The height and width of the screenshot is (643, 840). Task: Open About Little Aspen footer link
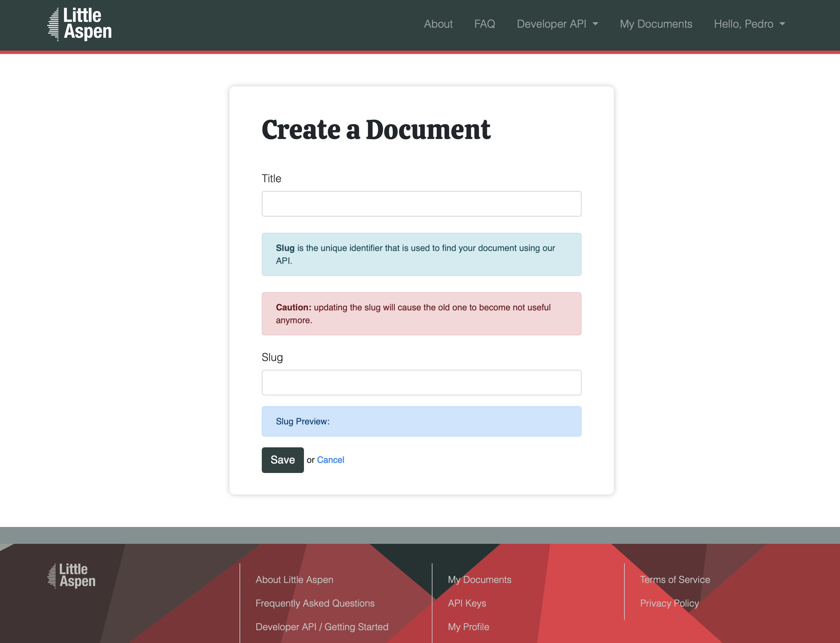tap(294, 580)
